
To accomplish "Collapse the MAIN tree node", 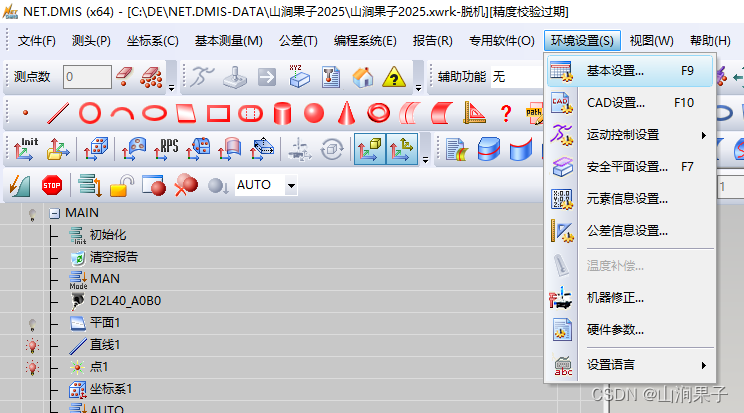I will (x=55, y=214).
